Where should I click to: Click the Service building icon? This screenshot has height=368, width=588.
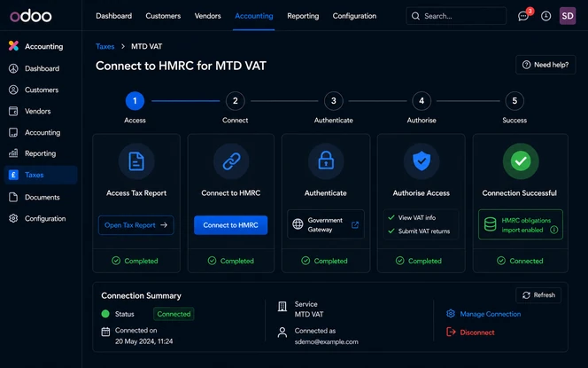pyautogui.click(x=282, y=307)
